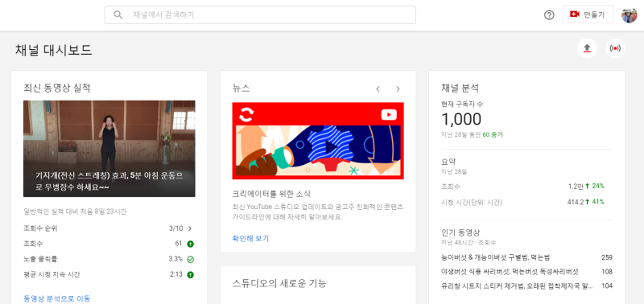Click the search magnifier icon
The height and width of the screenshot is (304, 644).
pyautogui.click(x=118, y=15)
